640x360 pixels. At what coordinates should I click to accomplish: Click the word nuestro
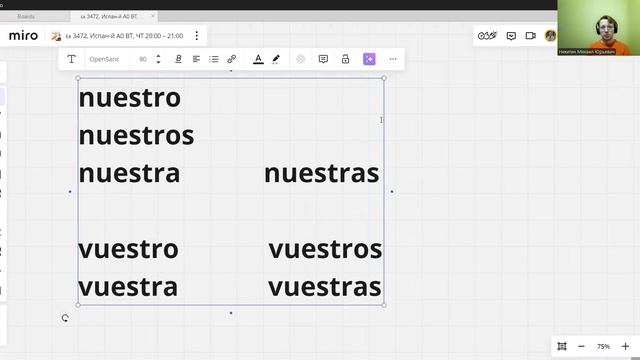coord(130,98)
